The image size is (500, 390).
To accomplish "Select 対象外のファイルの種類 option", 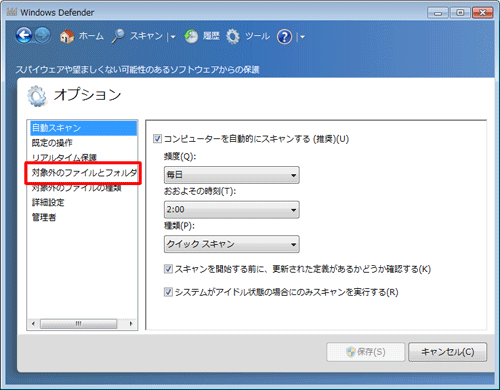I will pos(76,188).
